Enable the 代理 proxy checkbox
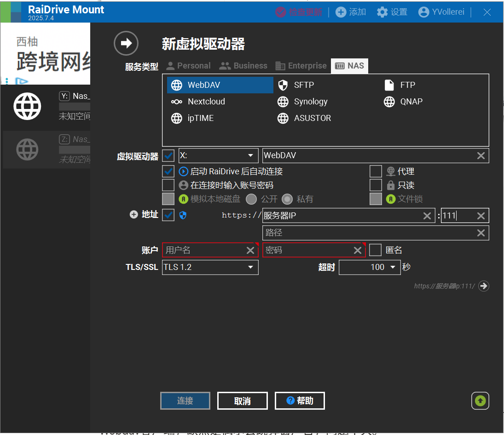 (x=376, y=172)
